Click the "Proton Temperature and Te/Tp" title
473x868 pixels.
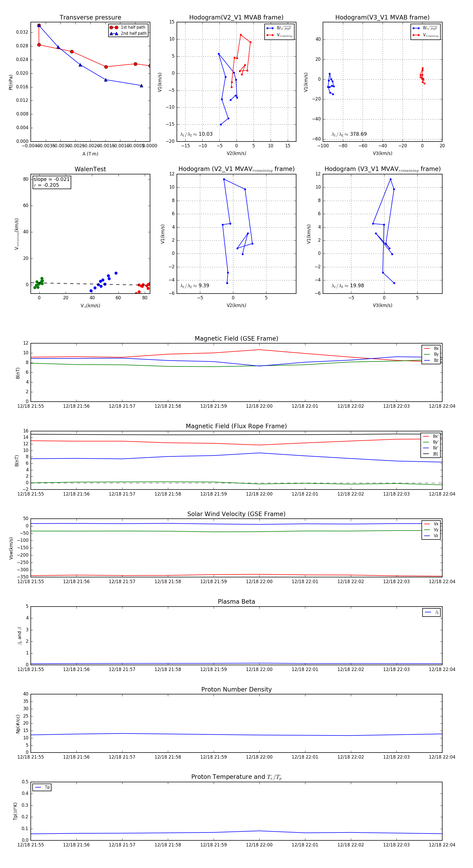[x=236, y=777]
